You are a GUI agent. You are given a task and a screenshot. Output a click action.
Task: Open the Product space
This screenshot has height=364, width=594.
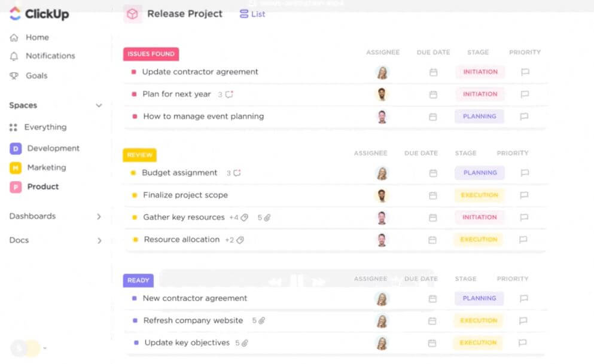(43, 186)
